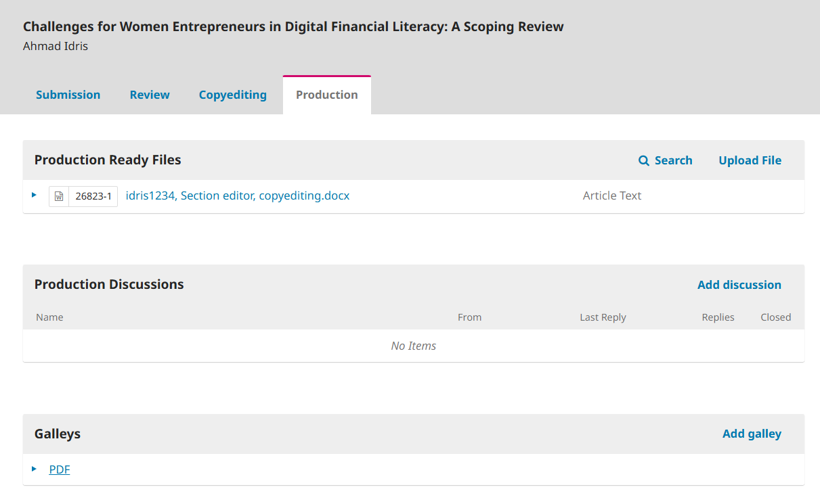Click the magnifier icon beside Search
This screenshot has width=820, height=504.
click(644, 160)
